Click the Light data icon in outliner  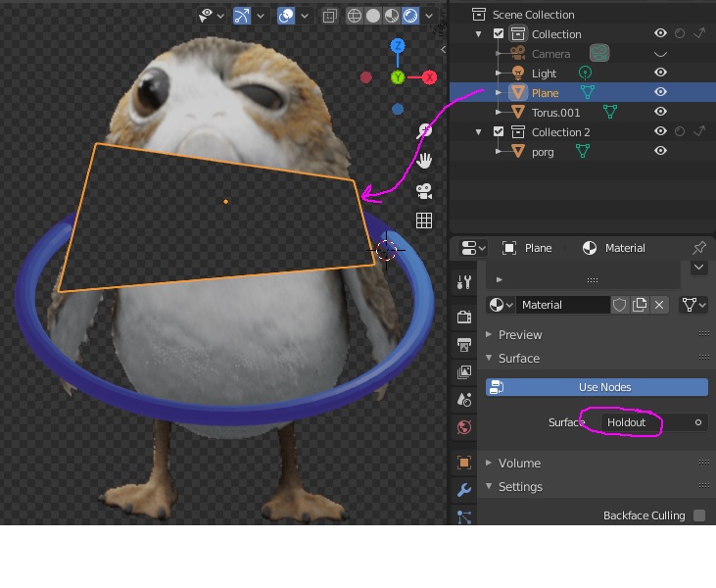(585, 73)
